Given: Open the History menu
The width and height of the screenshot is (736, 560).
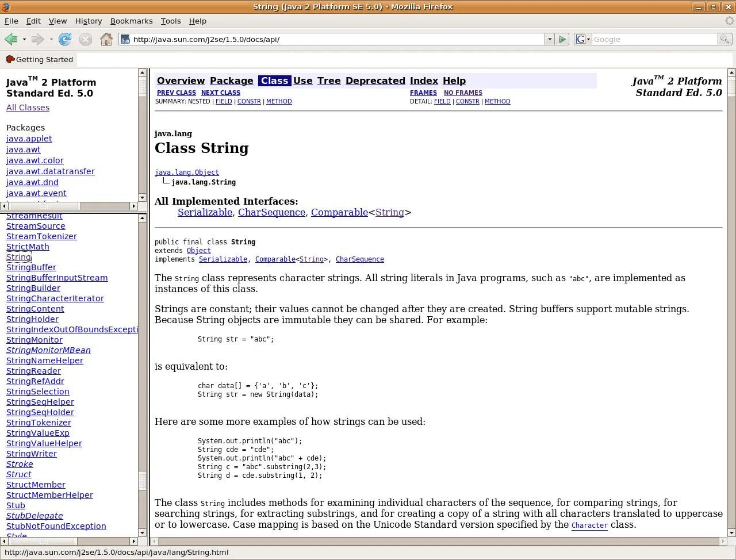Looking at the screenshot, I should (x=89, y=21).
